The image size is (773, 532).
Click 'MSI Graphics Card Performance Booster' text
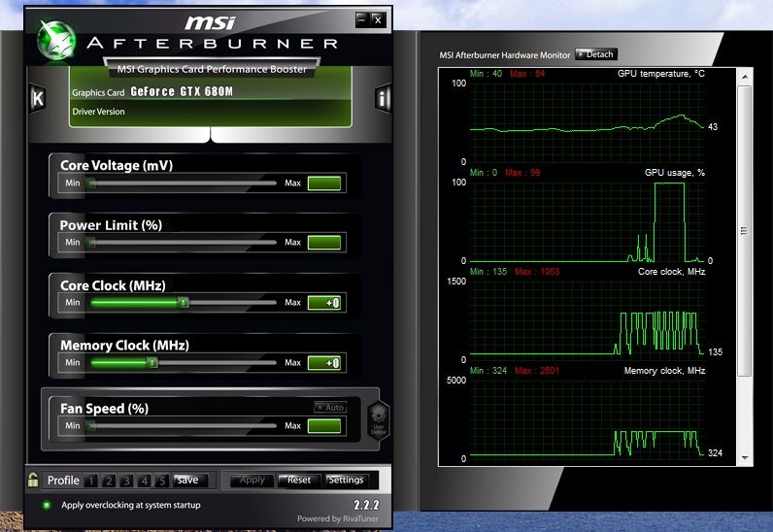(212, 70)
